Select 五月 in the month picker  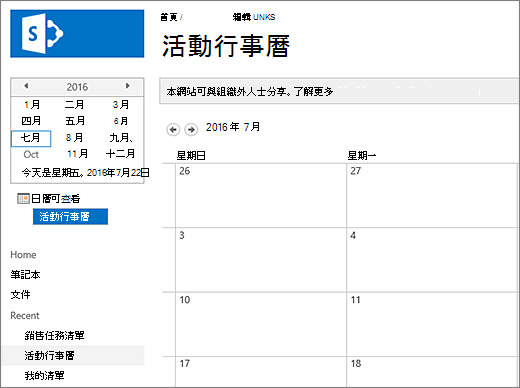(x=75, y=121)
